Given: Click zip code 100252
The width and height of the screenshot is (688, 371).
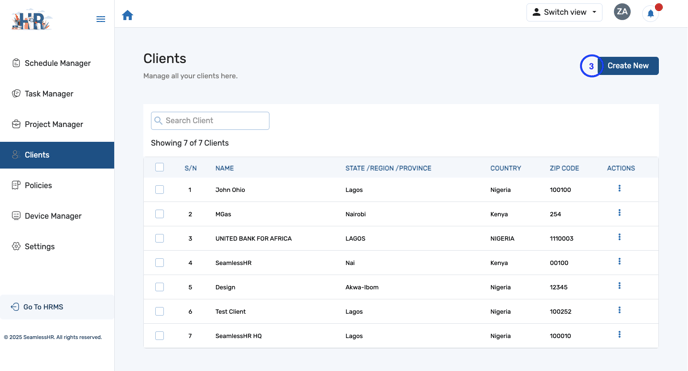Looking at the screenshot, I should point(560,312).
